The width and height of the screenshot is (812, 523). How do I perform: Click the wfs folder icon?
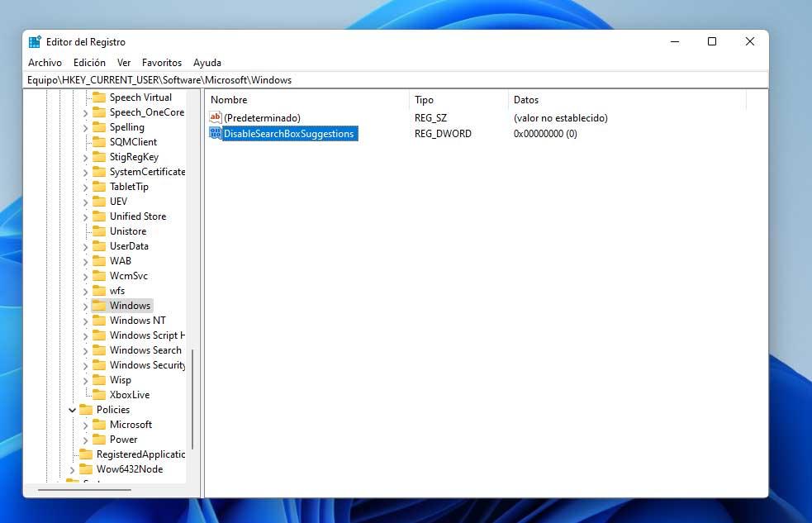[99, 291]
